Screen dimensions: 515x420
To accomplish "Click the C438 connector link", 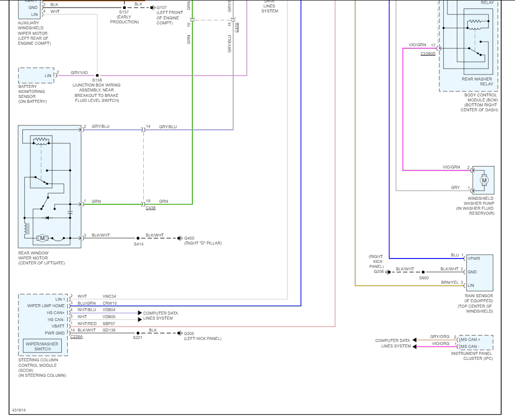I will pos(150,208).
